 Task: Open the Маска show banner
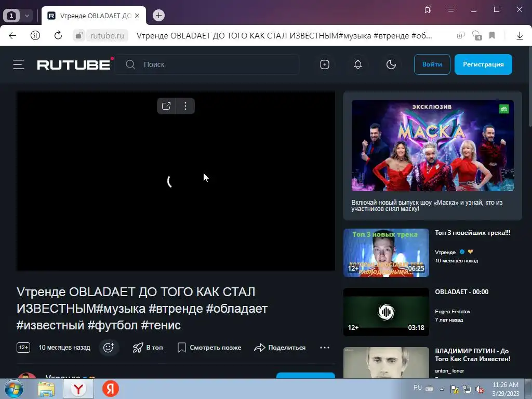point(433,145)
